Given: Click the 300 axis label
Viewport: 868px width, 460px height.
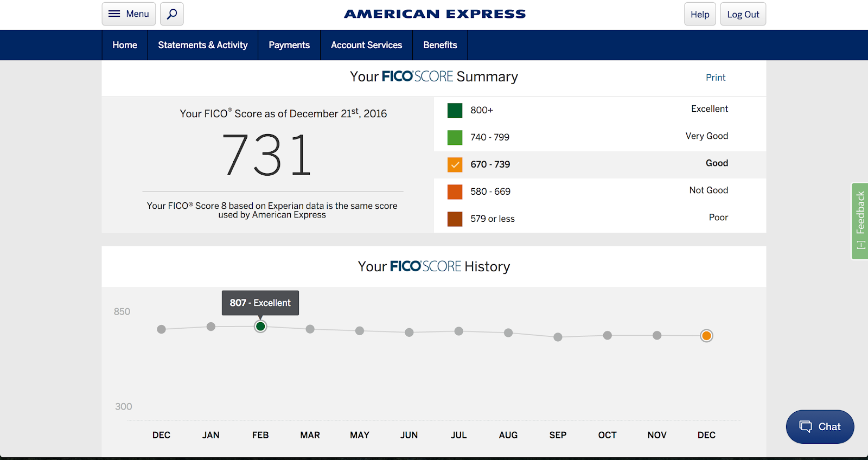Looking at the screenshot, I should click(124, 406).
